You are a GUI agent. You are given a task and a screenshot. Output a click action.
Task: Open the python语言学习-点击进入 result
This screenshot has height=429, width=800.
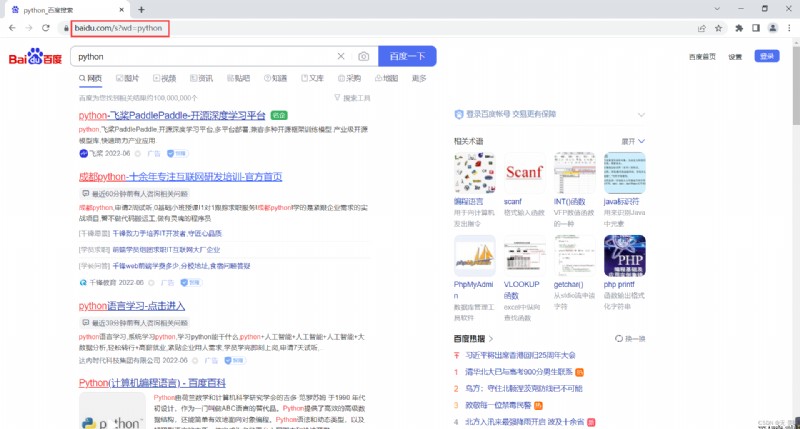[132, 306]
